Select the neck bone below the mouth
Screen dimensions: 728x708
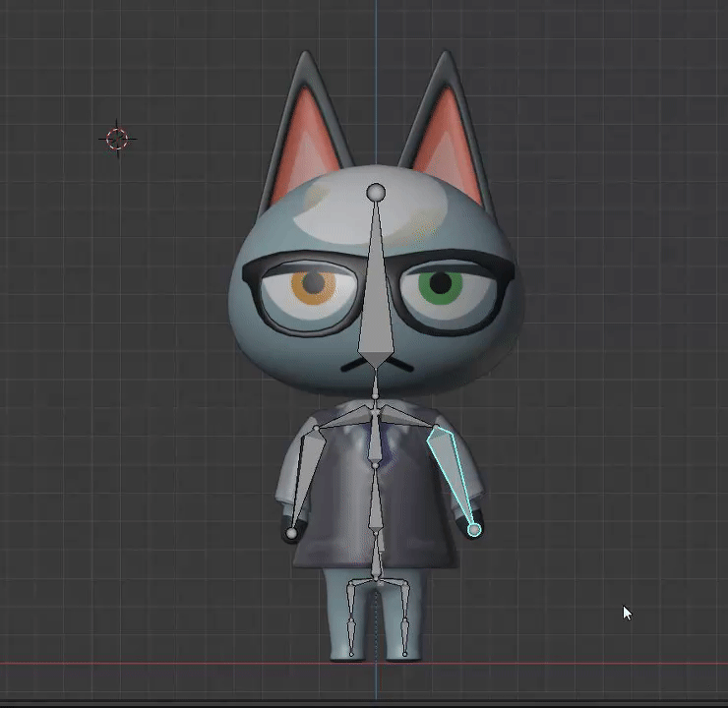(x=375, y=383)
